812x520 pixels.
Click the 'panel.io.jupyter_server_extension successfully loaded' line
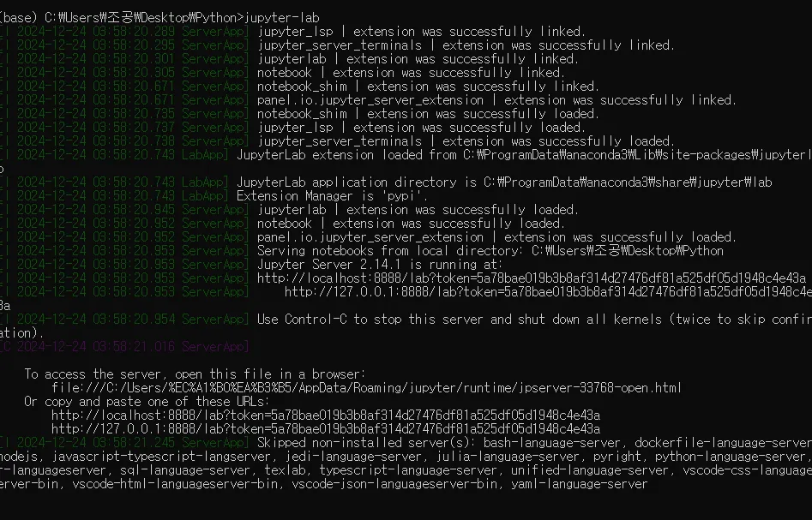point(496,237)
